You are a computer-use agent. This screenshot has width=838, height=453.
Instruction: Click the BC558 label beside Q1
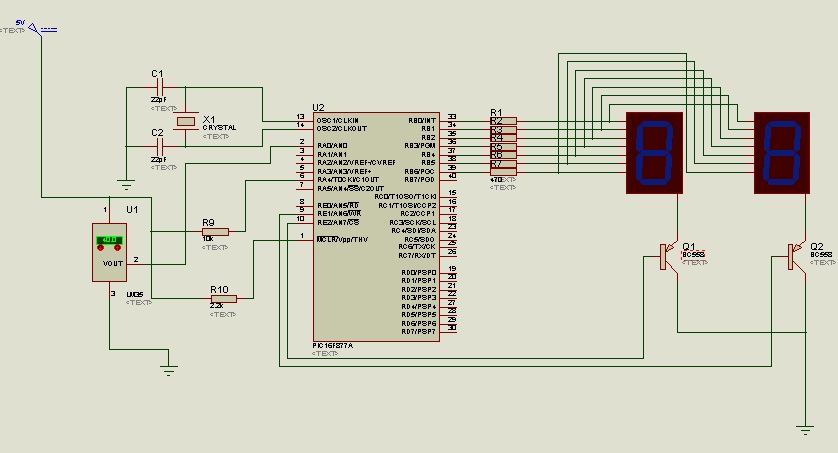(x=694, y=255)
